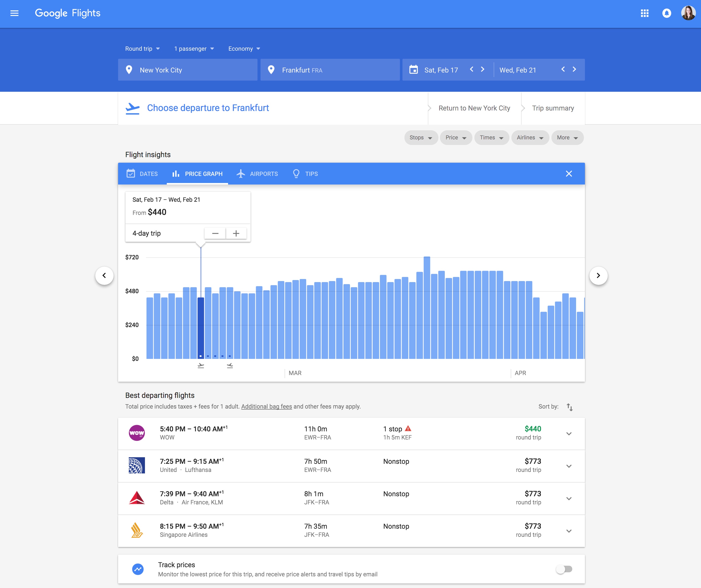Open the user profile avatar
701x588 pixels.
coord(688,13)
